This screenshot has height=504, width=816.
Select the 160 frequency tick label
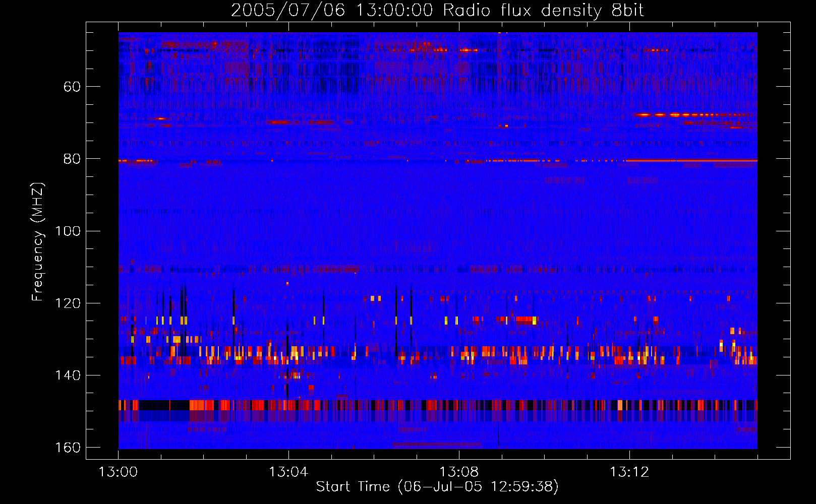click(68, 448)
